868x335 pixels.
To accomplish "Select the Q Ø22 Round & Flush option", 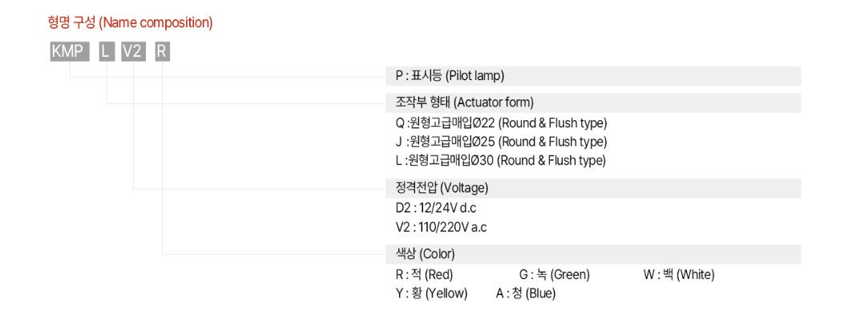I will (502, 123).
